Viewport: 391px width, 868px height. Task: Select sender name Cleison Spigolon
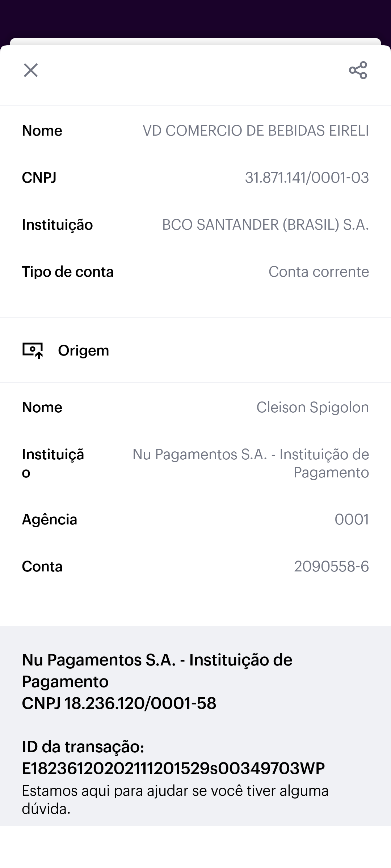312,408
